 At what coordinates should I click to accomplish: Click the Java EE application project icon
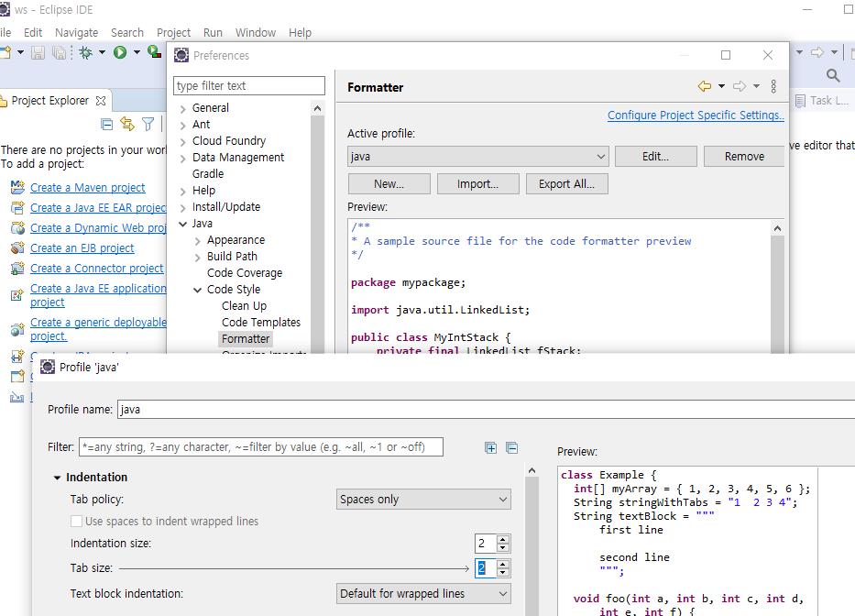pyautogui.click(x=17, y=295)
